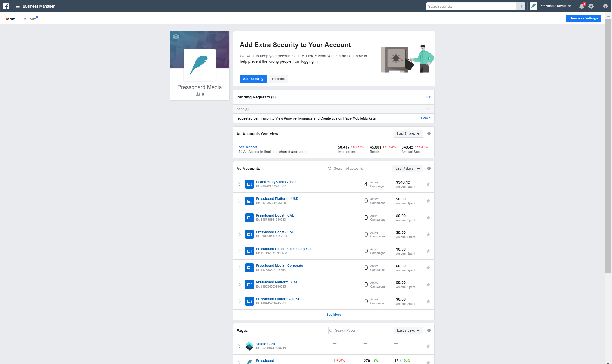Favorite the Pressboard Platform - CAD star
The height and width of the screenshot is (364, 612).
pos(428,285)
